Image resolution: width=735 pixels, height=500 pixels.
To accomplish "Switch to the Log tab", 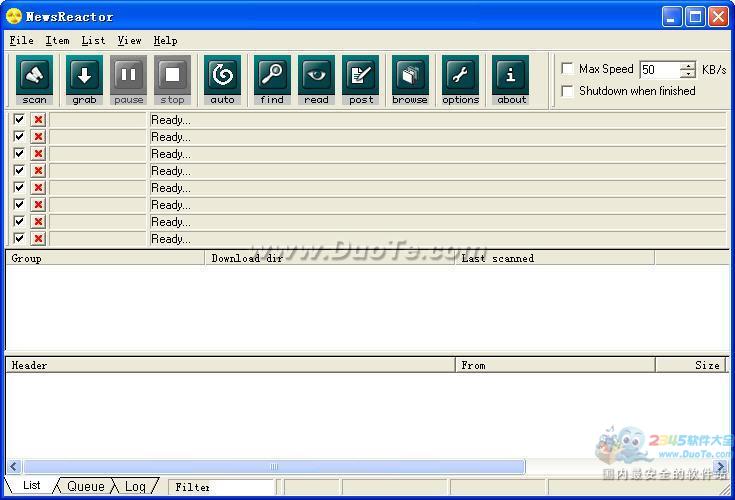I will pyautogui.click(x=135, y=486).
